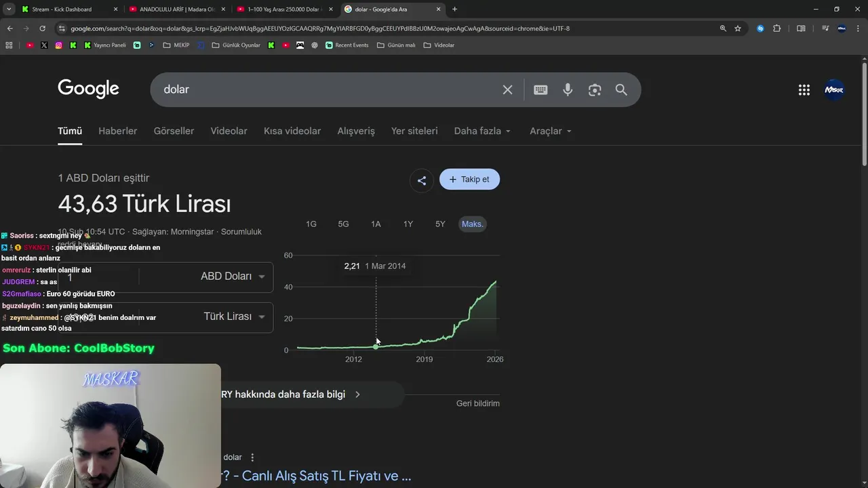Open the Günlük Oyunlar bookmarks folder
Image resolution: width=868 pixels, height=488 pixels.
(236, 45)
